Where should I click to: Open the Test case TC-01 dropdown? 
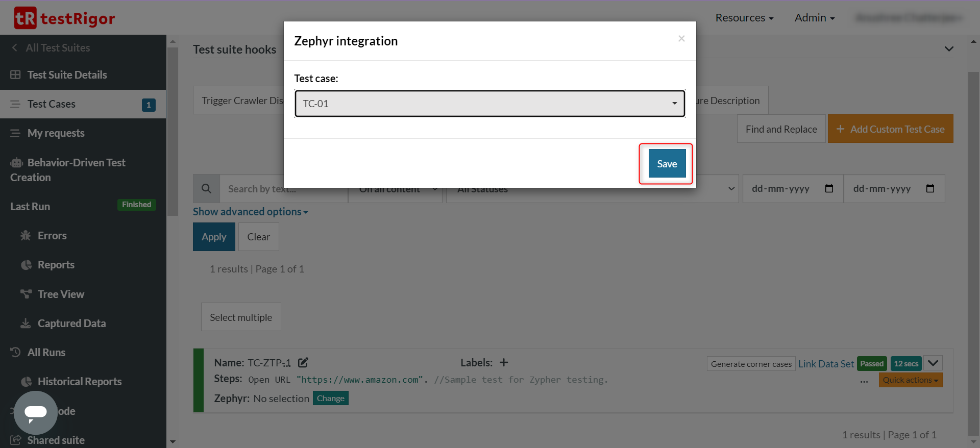(489, 104)
